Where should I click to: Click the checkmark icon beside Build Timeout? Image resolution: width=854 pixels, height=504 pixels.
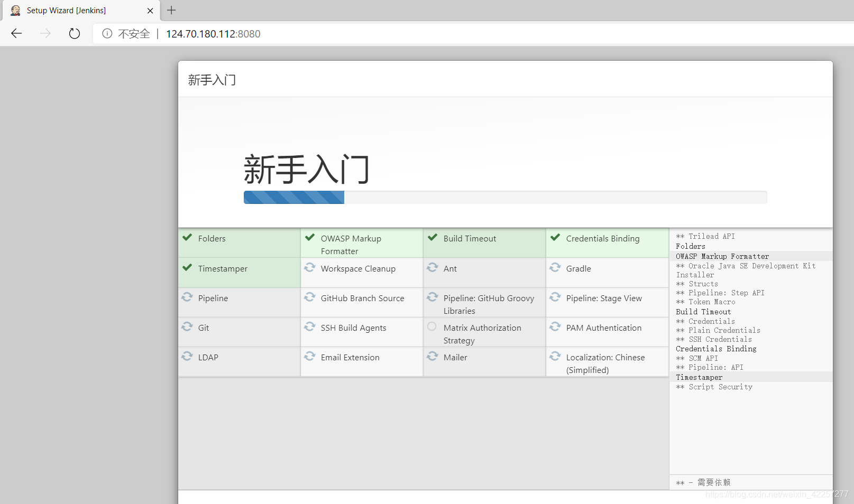(x=433, y=237)
